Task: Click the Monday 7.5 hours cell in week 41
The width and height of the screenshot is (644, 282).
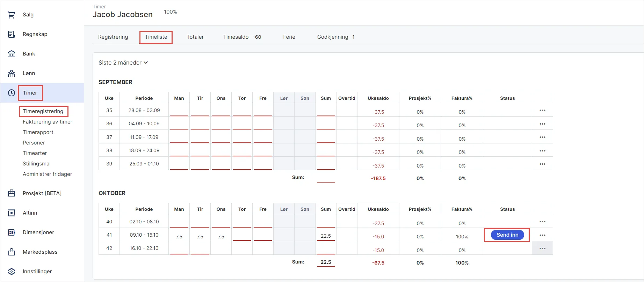Action: click(179, 235)
